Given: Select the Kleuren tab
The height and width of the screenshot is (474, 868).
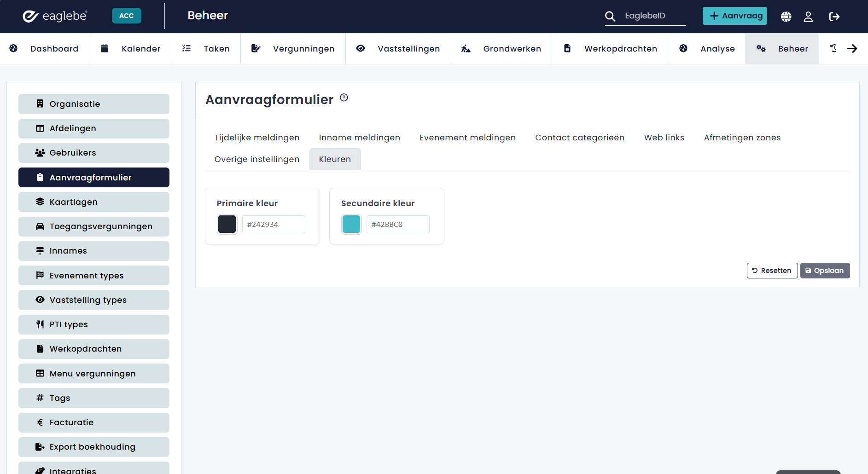Looking at the screenshot, I should tap(335, 159).
